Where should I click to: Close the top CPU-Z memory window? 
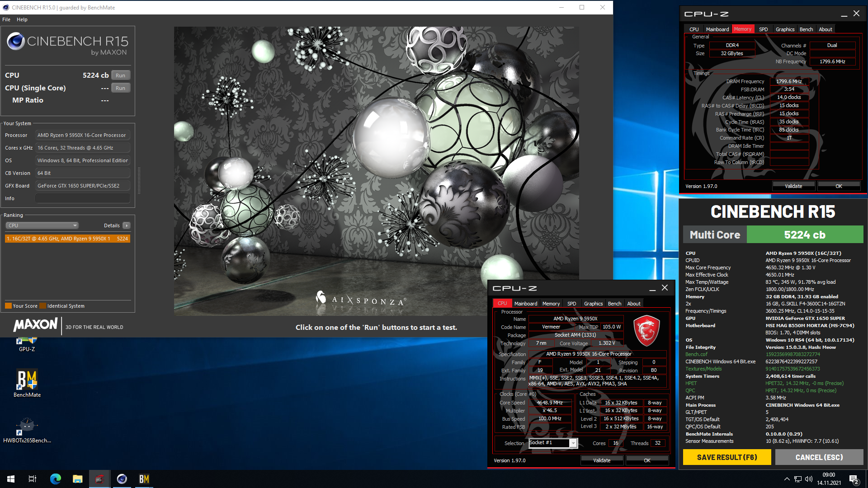(x=856, y=14)
